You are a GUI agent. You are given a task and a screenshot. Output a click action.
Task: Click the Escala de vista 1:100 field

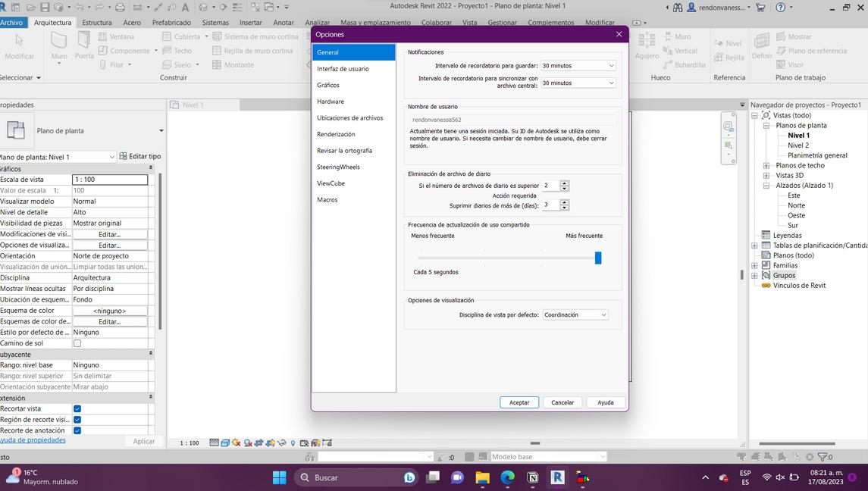(x=110, y=180)
